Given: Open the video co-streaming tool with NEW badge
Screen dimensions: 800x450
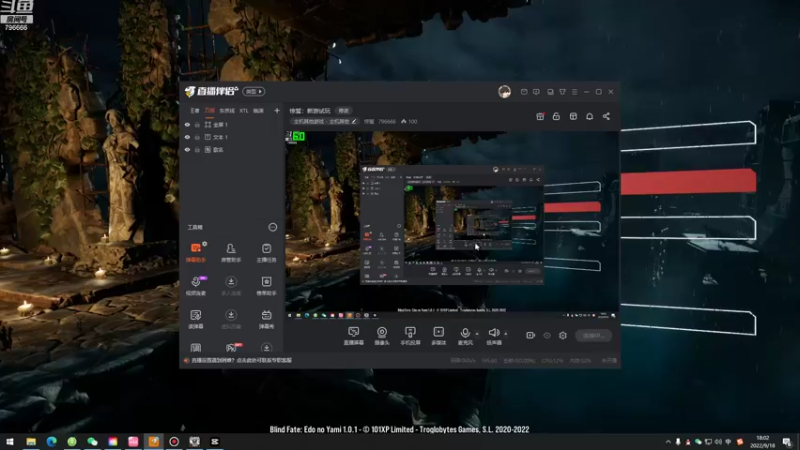Looking at the screenshot, I should coord(195,286).
